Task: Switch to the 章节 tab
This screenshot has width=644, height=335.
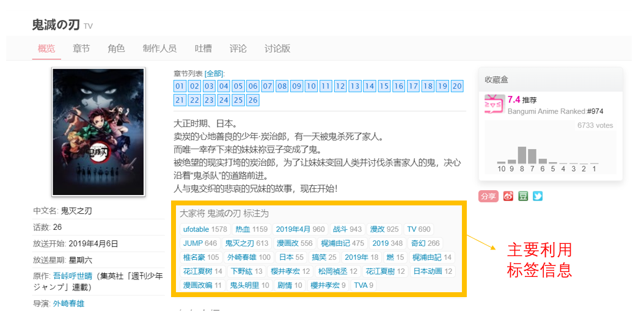Action: [x=81, y=48]
